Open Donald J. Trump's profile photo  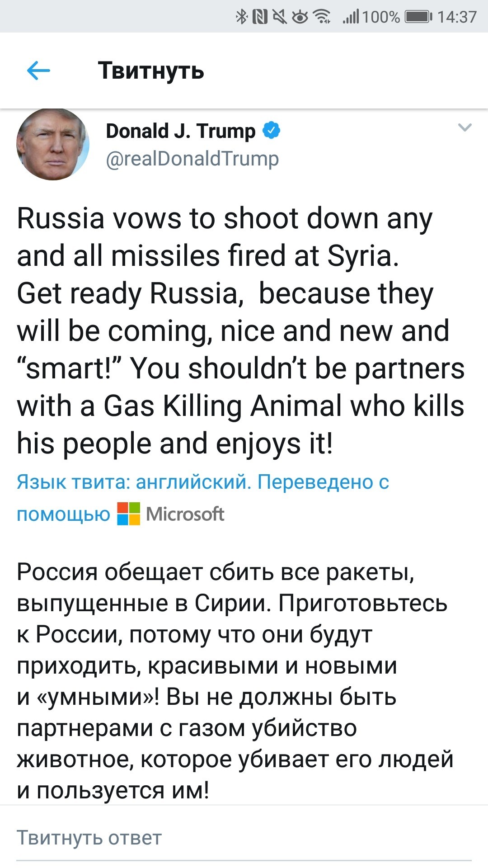53,144
